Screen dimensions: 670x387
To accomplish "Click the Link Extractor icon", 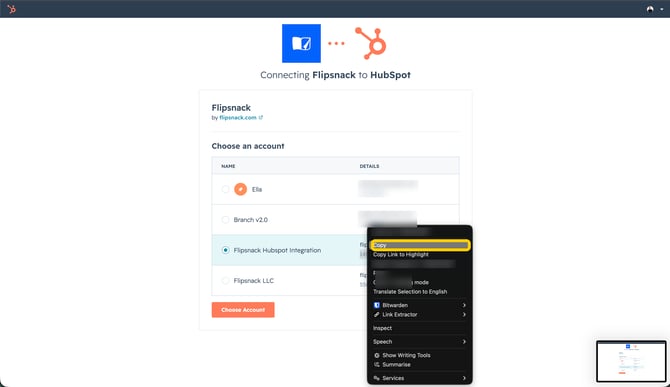I will pyautogui.click(x=376, y=314).
